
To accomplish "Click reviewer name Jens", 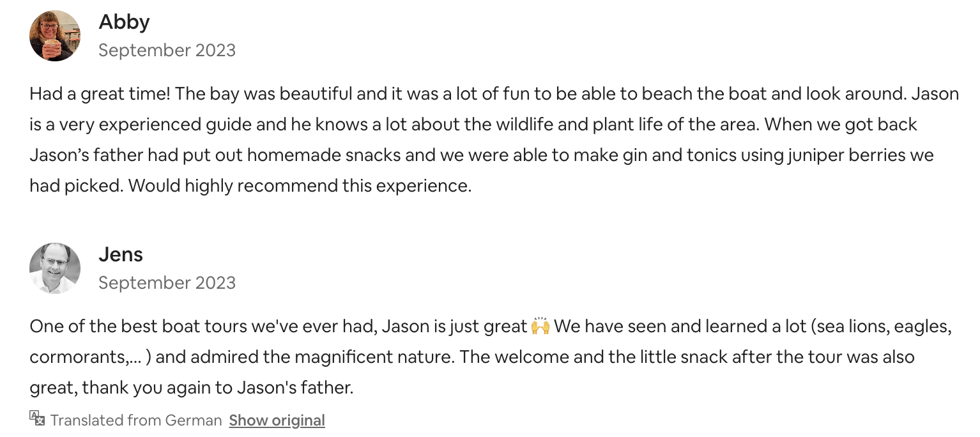I will click(x=121, y=254).
